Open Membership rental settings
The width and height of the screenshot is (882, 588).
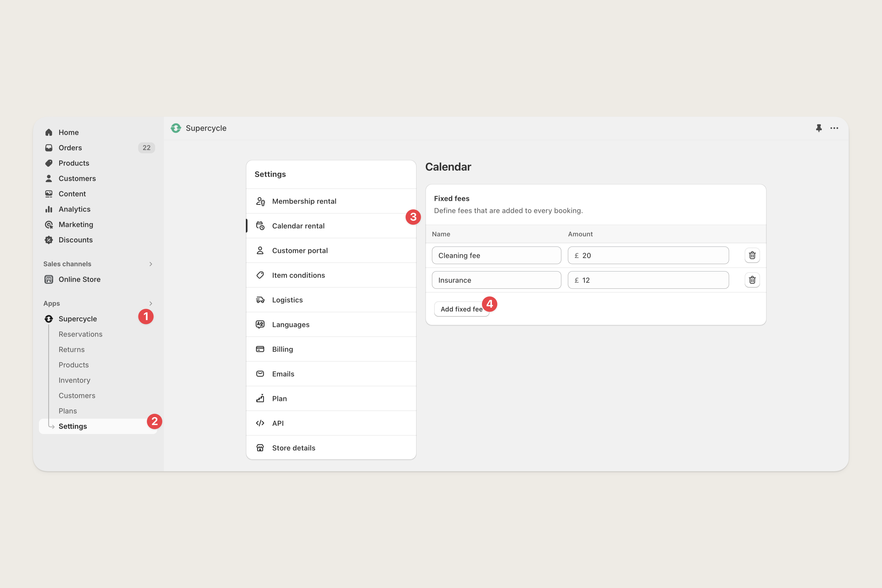pyautogui.click(x=331, y=201)
